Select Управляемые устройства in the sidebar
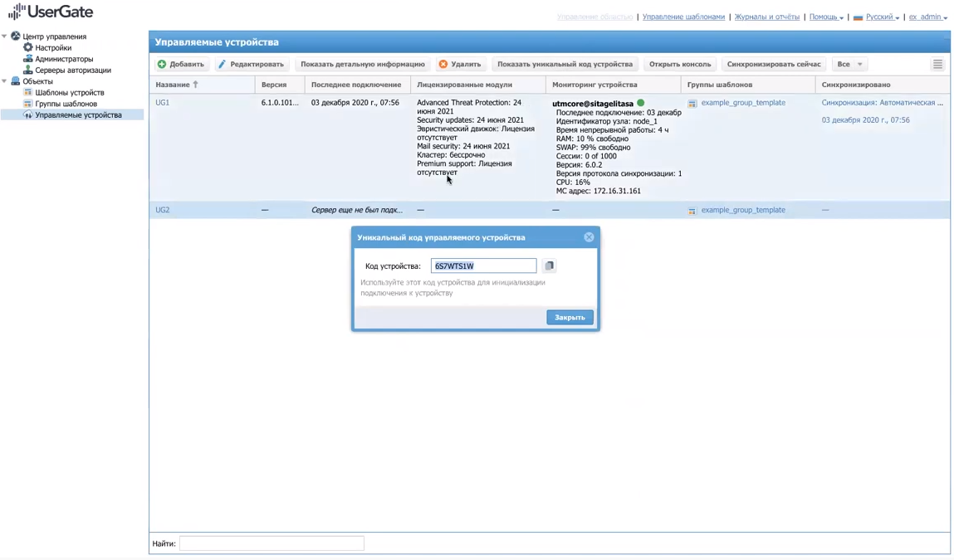 pyautogui.click(x=79, y=115)
